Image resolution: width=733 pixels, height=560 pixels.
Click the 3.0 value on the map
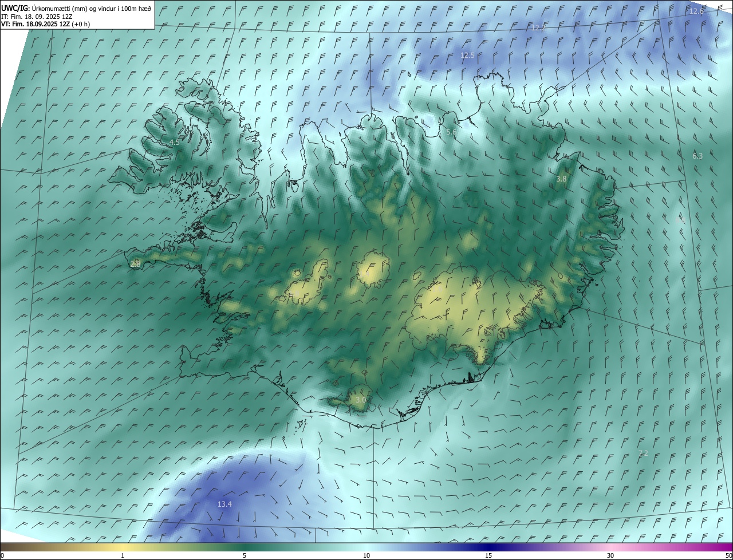[x=360, y=400]
